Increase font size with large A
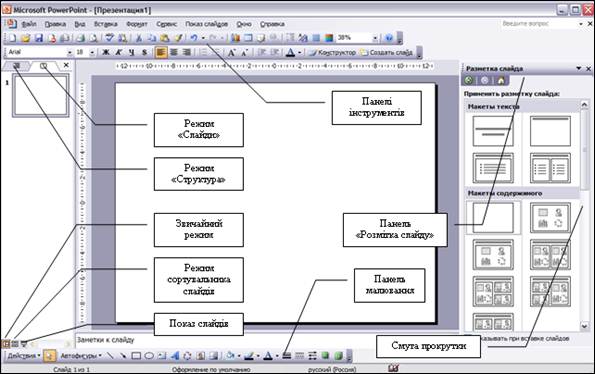 (231, 52)
